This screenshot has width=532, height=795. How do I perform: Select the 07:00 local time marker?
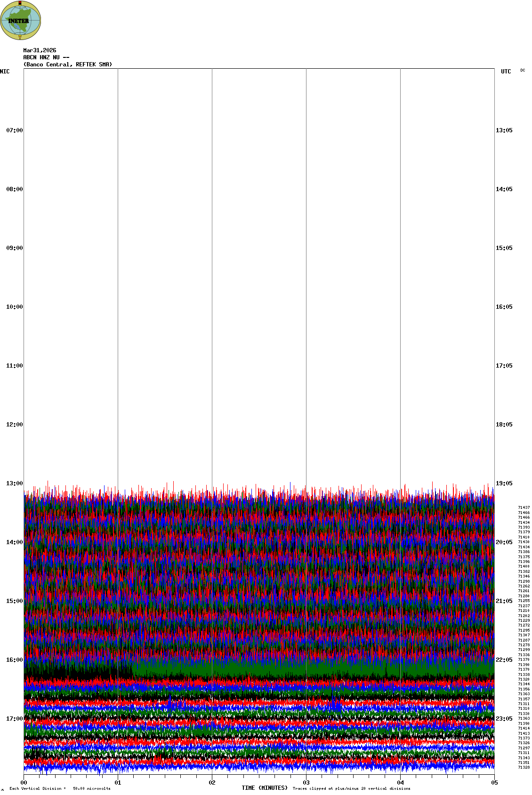14,130
